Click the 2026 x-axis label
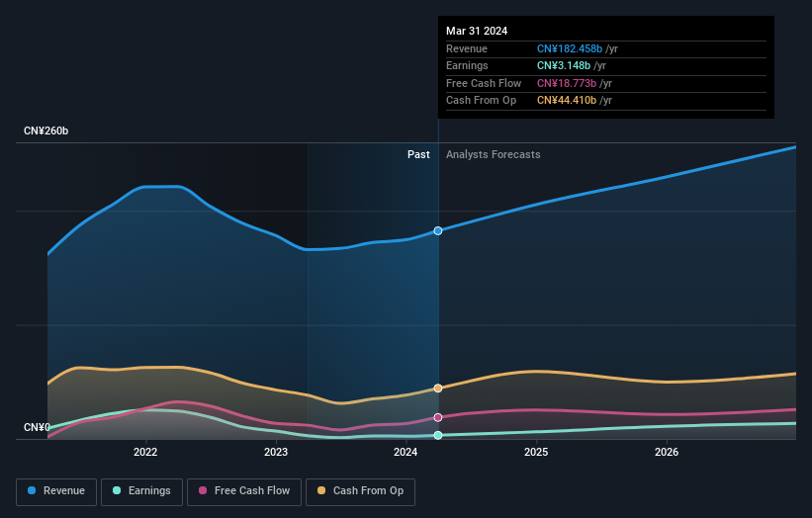The width and height of the screenshot is (812, 518). coord(667,453)
